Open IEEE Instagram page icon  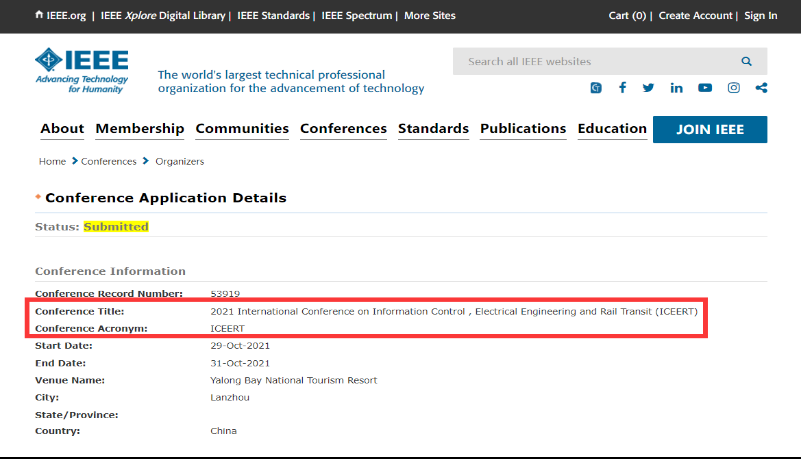[733, 88]
